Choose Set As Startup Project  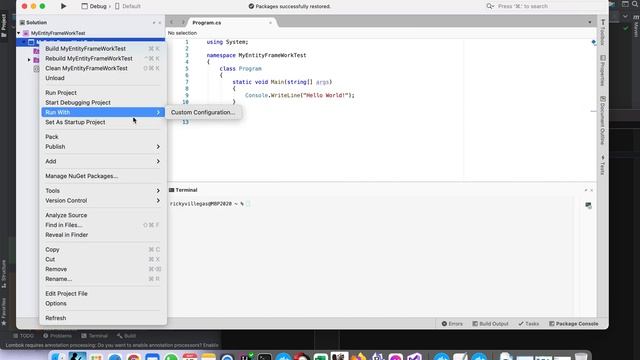[102, 122]
